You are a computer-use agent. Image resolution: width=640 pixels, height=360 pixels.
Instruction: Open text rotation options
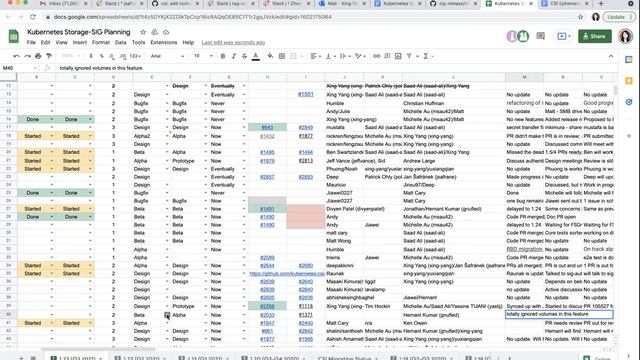(x=360, y=56)
